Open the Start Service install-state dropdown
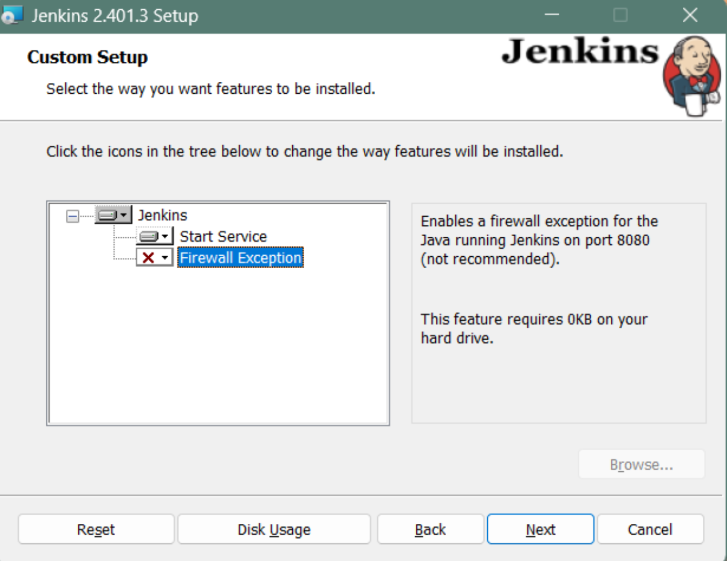The height and width of the screenshot is (561, 728). point(154,236)
